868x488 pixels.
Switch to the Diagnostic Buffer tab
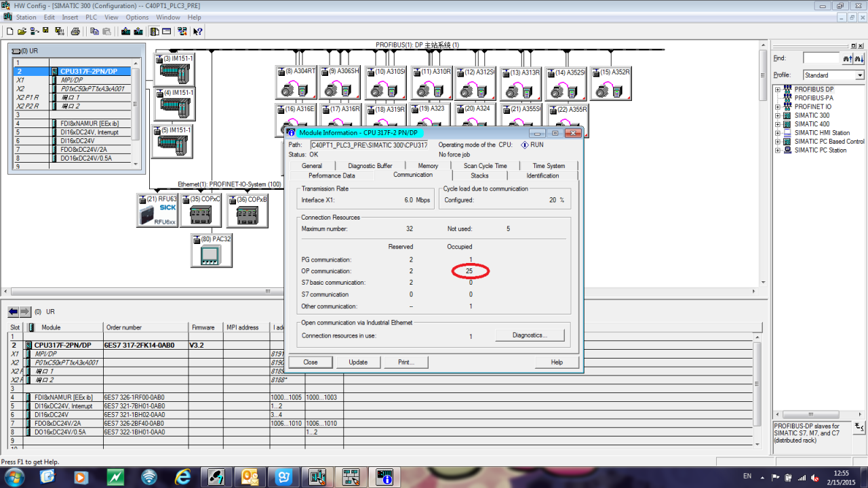[x=370, y=165]
